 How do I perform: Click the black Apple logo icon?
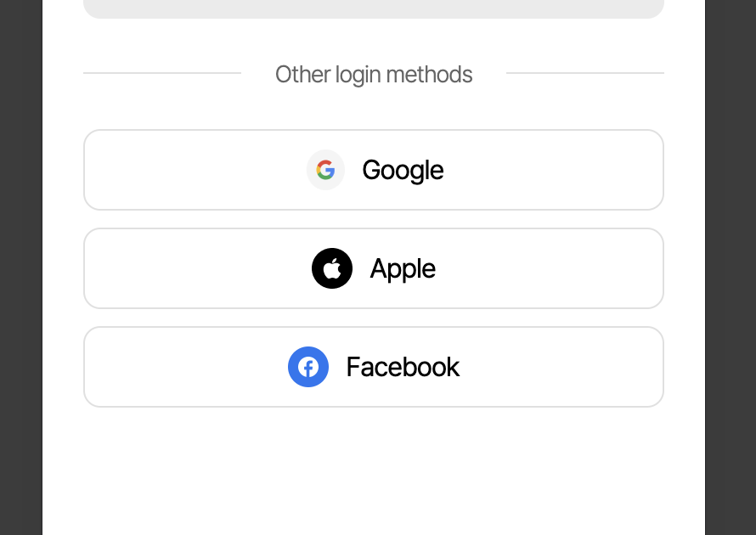[x=332, y=268]
